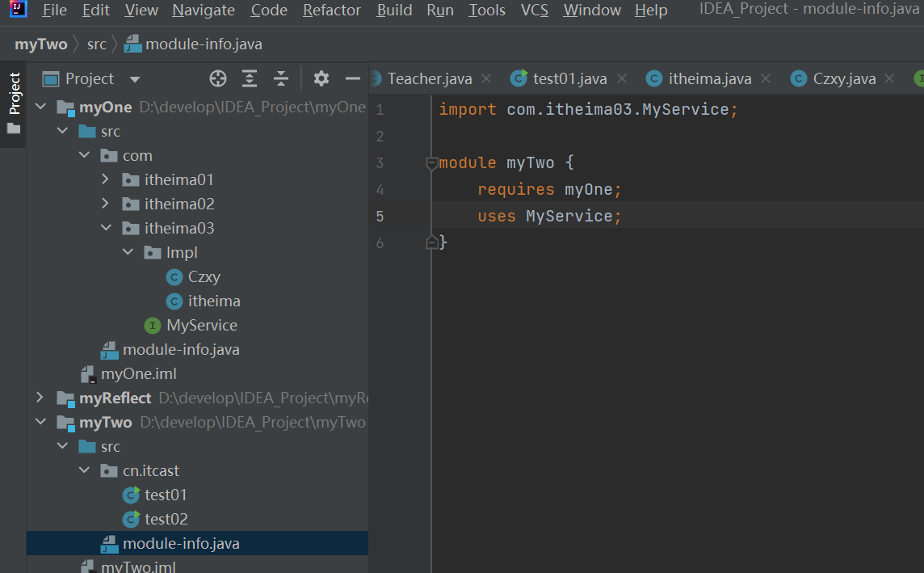The width and height of the screenshot is (924, 573).
Task: Hide the Project tool window with minus icon
Action: pos(352,78)
